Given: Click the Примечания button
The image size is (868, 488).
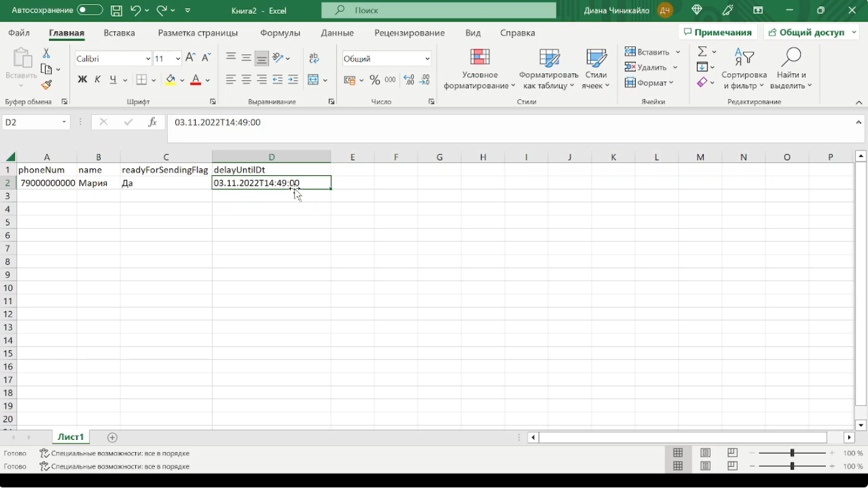Looking at the screenshot, I should pyautogui.click(x=717, y=33).
